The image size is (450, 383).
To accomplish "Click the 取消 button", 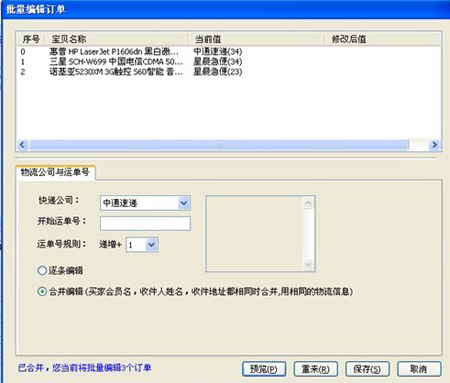I will [419, 369].
